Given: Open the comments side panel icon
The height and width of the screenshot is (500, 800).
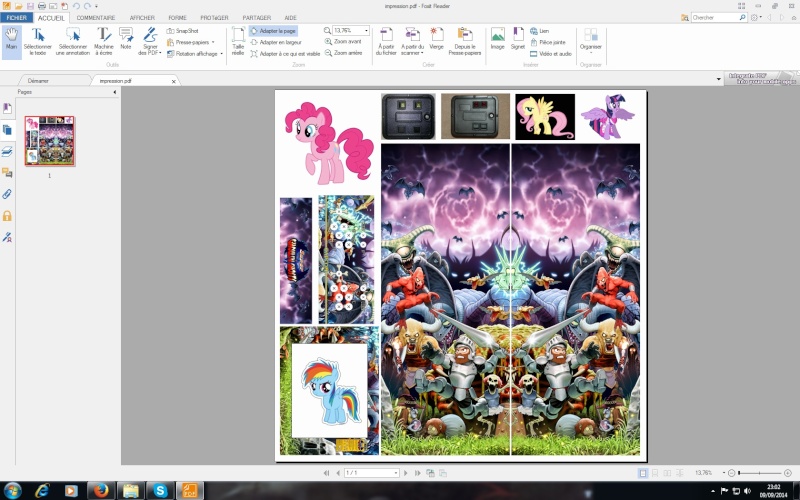Looking at the screenshot, I should pos(7,173).
